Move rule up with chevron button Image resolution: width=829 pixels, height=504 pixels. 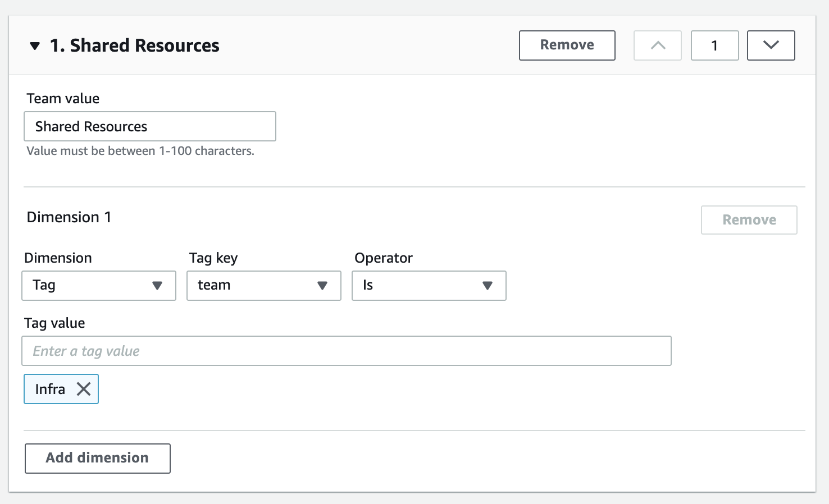coord(657,45)
